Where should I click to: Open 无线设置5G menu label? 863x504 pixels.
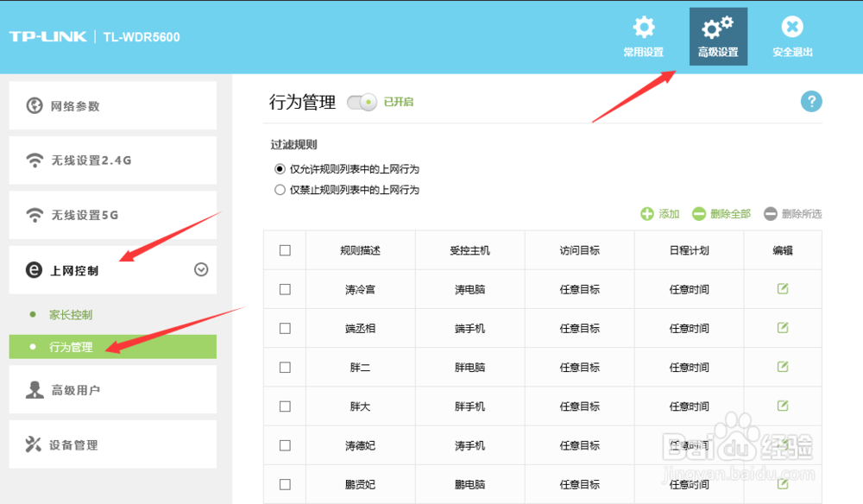tap(85, 215)
